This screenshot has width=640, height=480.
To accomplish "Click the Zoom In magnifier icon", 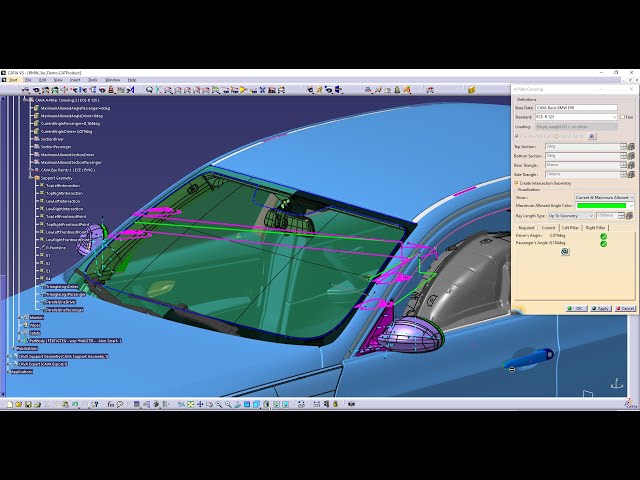I will click(219, 404).
